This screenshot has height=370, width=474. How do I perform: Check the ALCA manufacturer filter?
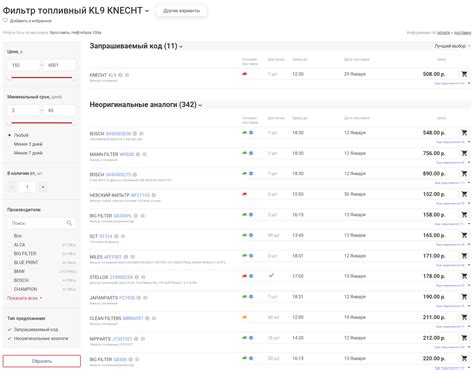coord(10,245)
